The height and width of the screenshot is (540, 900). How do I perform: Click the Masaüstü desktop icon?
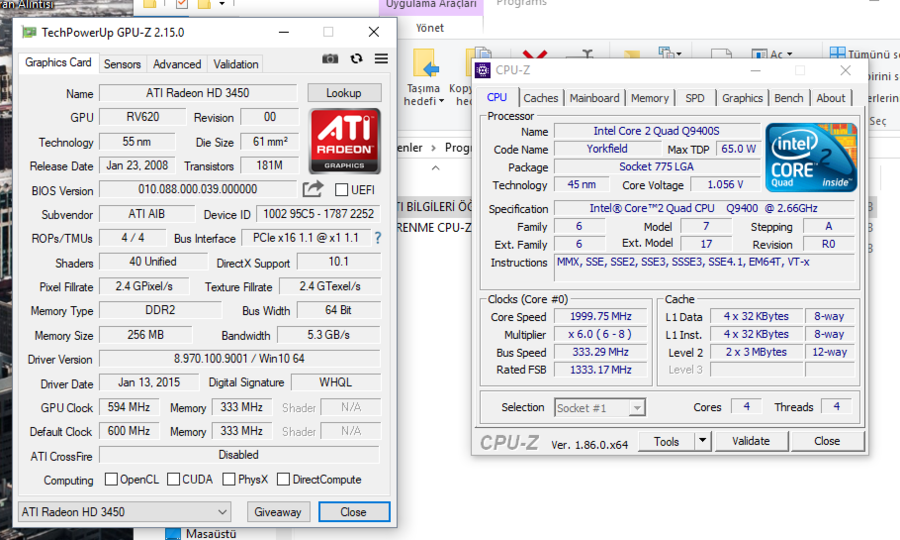[x=173, y=534]
